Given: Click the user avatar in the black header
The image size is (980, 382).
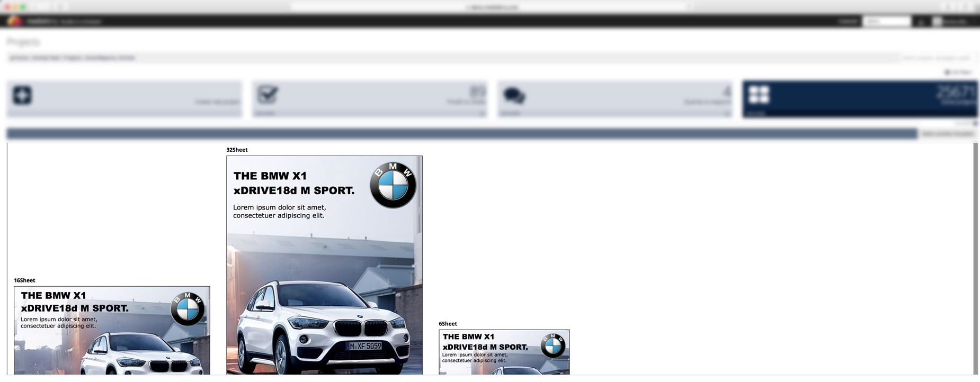Looking at the screenshot, I should tap(937, 22).
